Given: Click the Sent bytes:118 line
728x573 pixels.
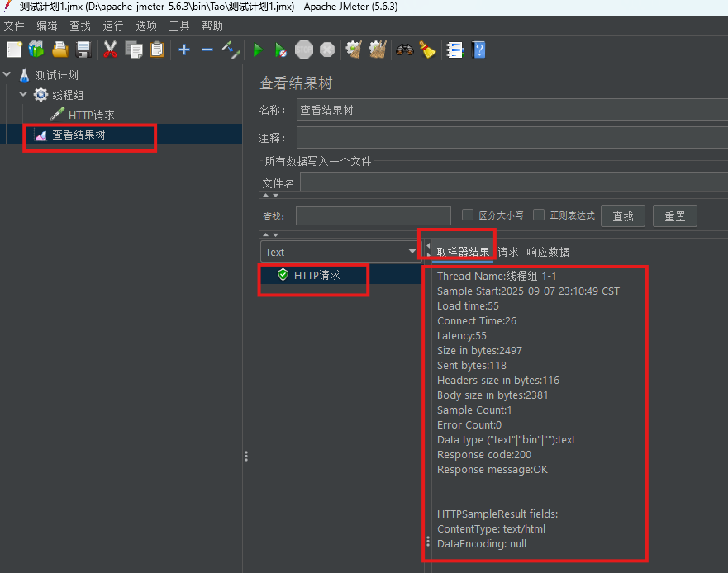Looking at the screenshot, I should (472, 365).
